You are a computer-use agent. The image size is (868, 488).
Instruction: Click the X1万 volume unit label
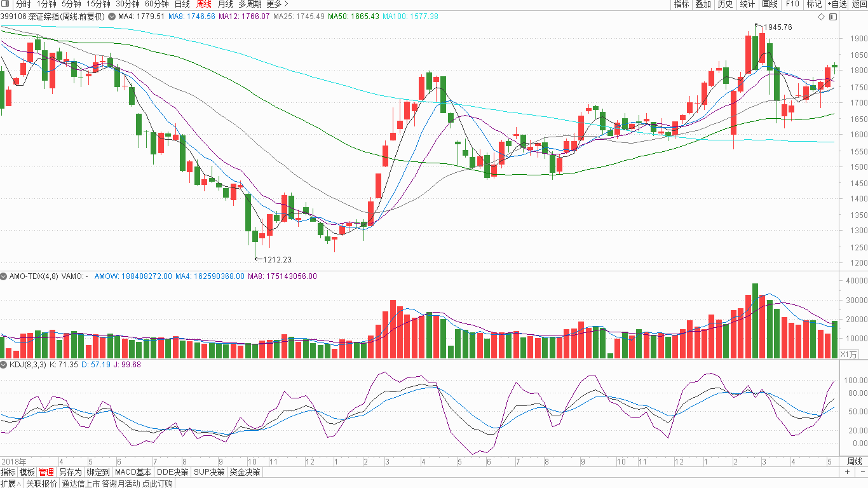pyautogui.click(x=849, y=354)
